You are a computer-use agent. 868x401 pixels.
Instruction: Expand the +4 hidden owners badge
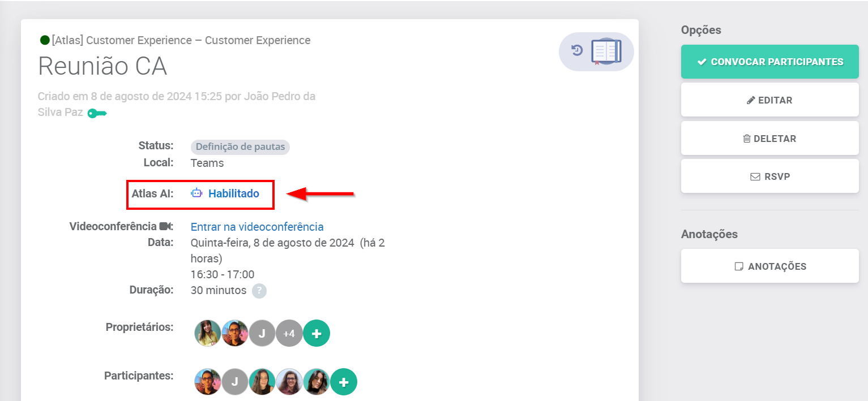[x=289, y=334]
